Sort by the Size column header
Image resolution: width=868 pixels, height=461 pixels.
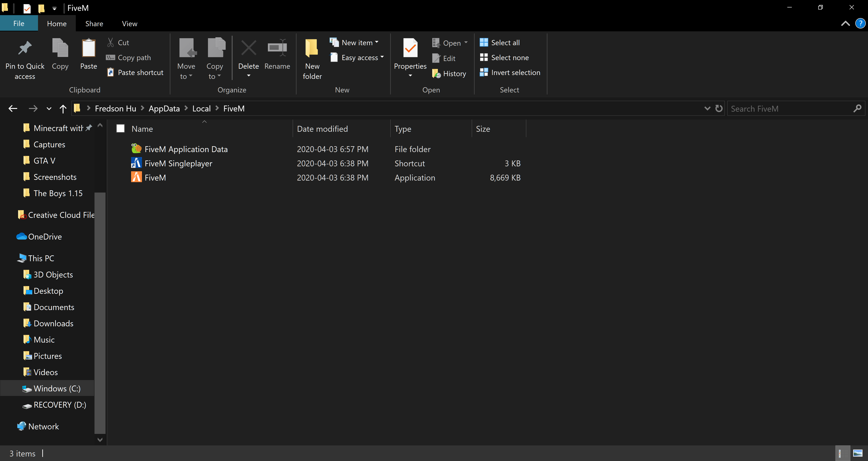tap(499, 129)
